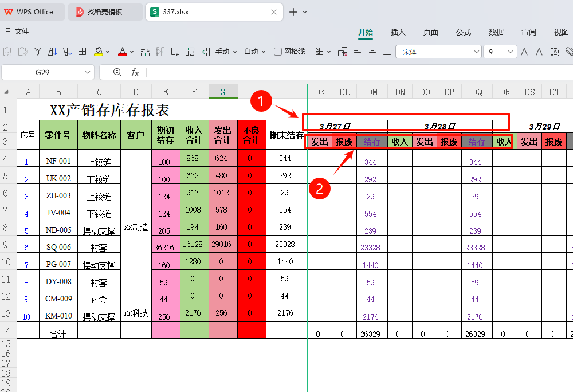
Task: Toggle the 网格线 checkbox
Action: (278, 52)
